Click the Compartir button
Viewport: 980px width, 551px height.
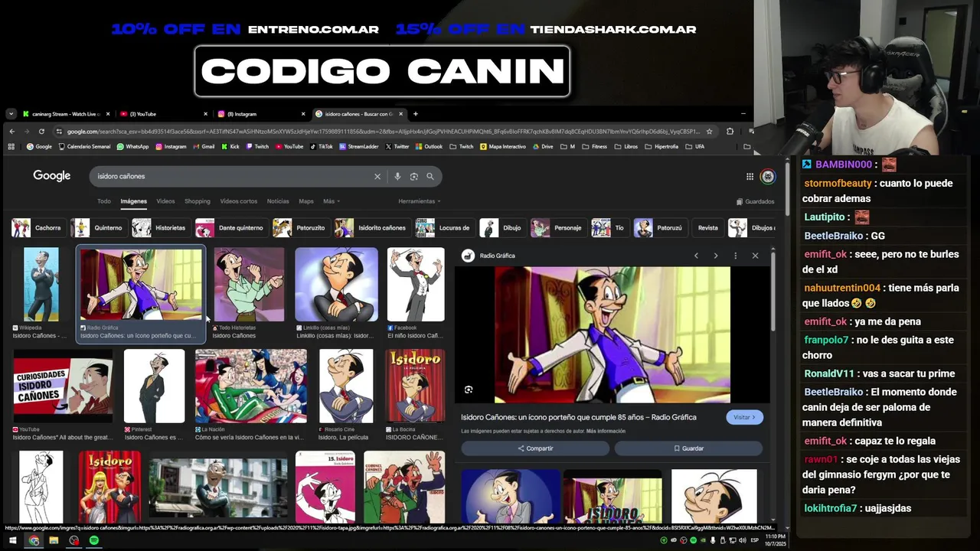click(x=535, y=448)
